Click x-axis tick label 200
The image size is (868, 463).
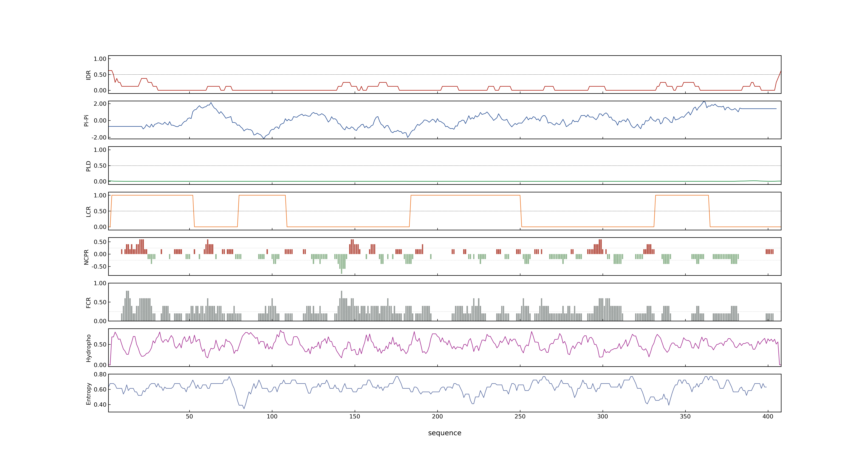click(x=437, y=416)
